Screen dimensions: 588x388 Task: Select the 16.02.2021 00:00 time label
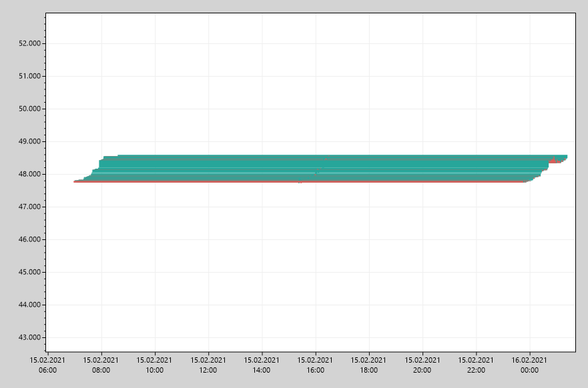coord(530,363)
